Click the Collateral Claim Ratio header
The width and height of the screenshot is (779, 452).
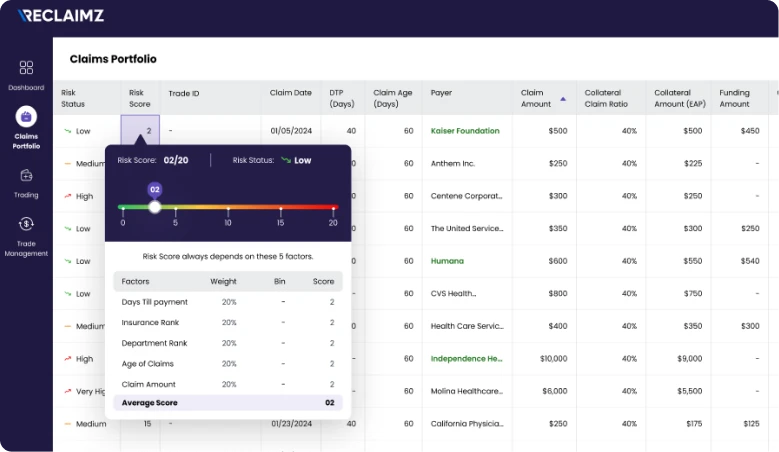click(606, 98)
